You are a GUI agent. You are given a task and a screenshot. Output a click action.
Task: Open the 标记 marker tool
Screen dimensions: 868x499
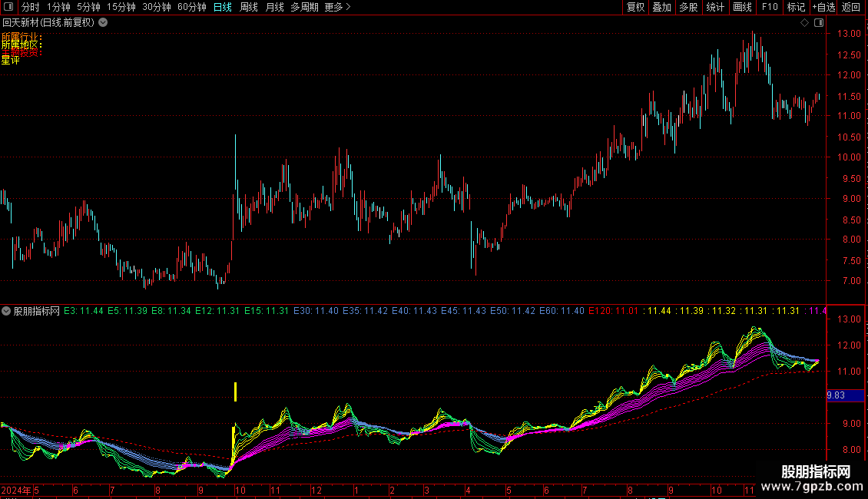pyautogui.click(x=796, y=7)
